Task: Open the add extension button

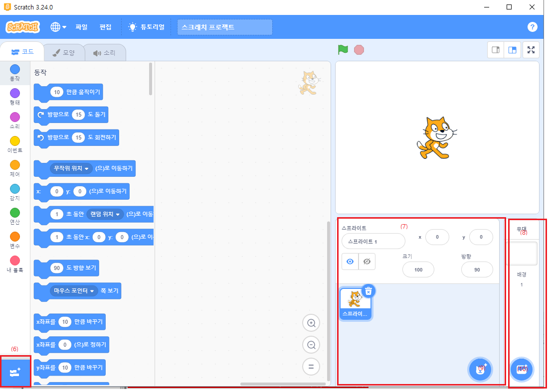Action: pos(15,373)
